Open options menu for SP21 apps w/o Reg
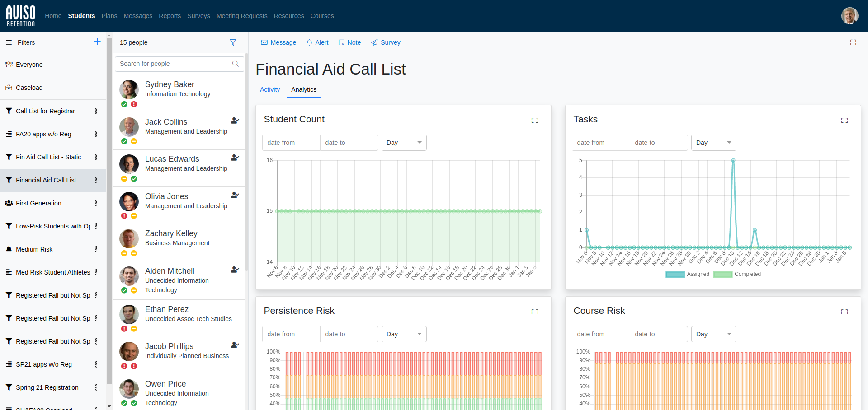The height and width of the screenshot is (410, 868). tap(96, 364)
